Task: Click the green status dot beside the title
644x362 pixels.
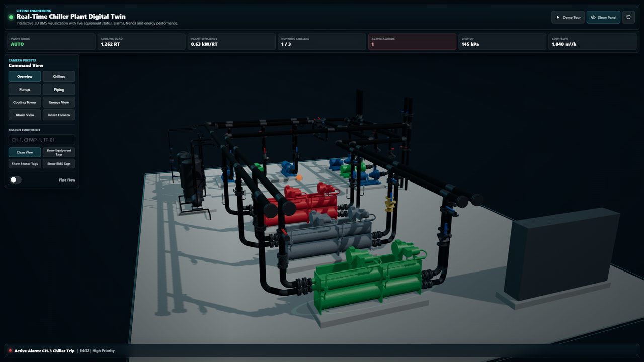Action: (11, 17)
